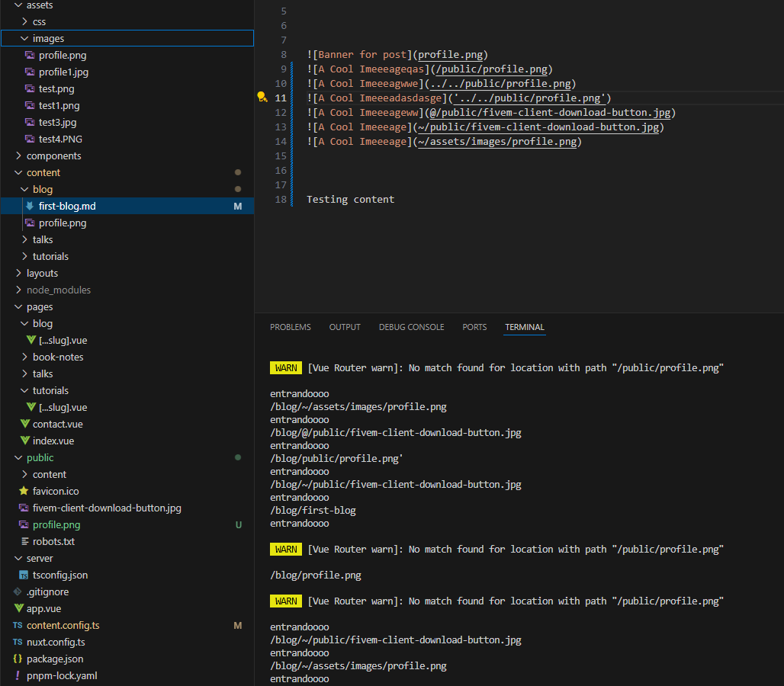
Task: Expand the layouts folder
Action: pyautogui.click(x=18, y=273)
